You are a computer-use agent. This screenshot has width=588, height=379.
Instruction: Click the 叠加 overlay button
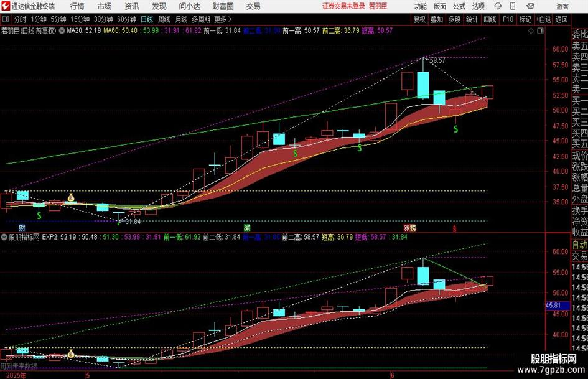(437, 19)
